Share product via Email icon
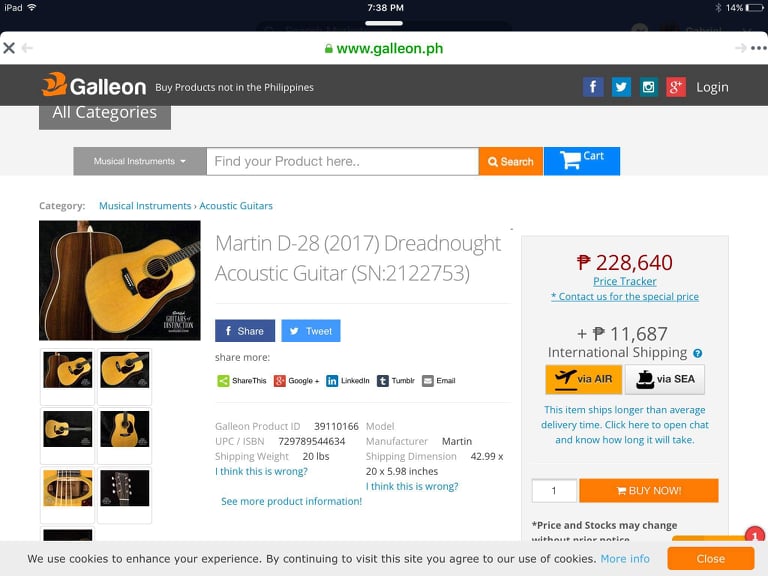Image resolution: width=768 pixels, height=576 pixels. [x=428, y=381]
